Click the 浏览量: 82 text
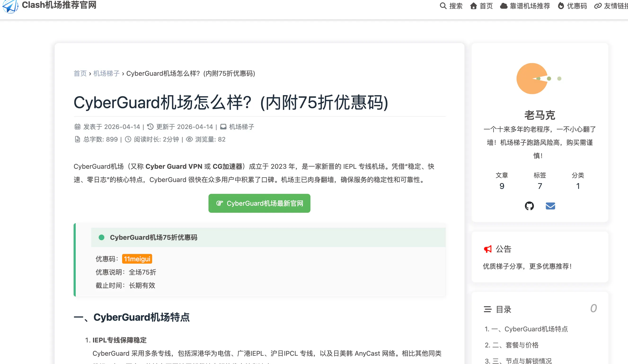The image size is (628, 364). coord(210,139)
